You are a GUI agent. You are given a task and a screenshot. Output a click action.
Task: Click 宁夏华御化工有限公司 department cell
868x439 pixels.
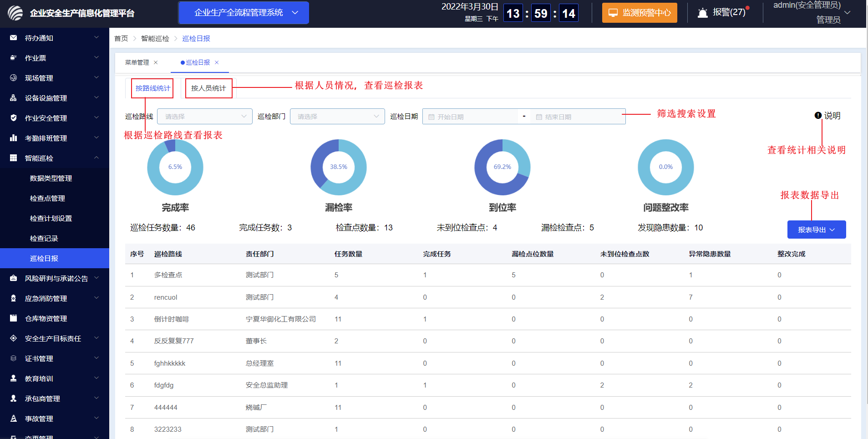pyautogui.click(x=281, y=319)
